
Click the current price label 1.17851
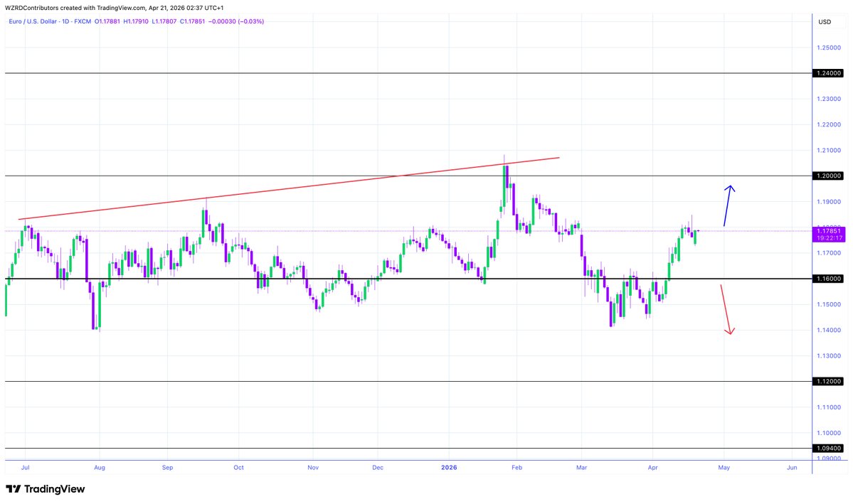pos(829,231)
